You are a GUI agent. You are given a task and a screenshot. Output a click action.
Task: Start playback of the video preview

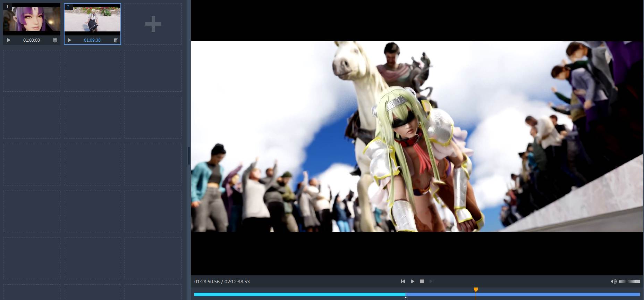click(413, 282)
